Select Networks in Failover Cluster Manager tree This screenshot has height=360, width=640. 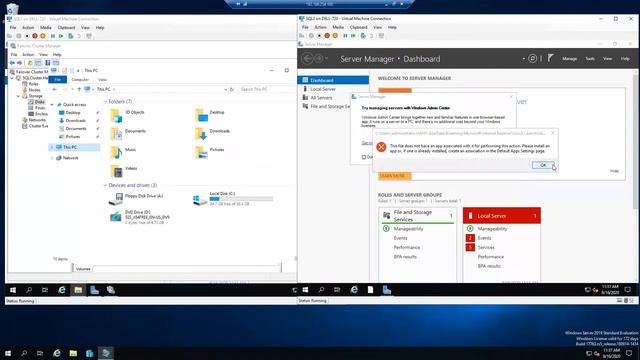pyautogui.click(x=37, y=120)
